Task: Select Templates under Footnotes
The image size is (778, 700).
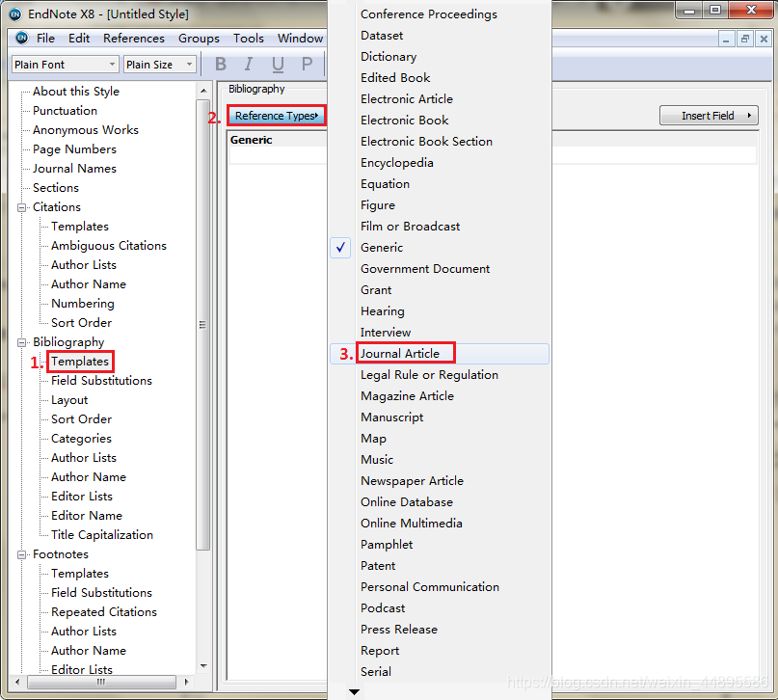Action: click(80, 574)
